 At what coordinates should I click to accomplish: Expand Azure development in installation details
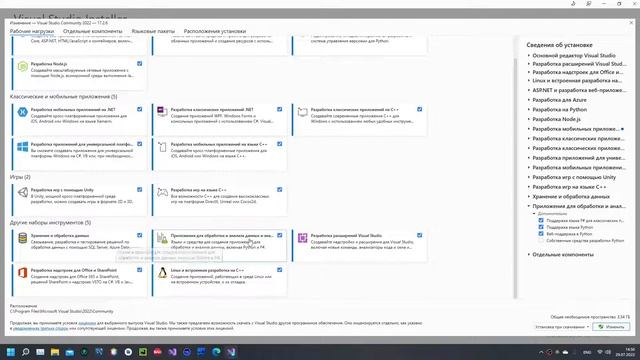tap(529, 100)
